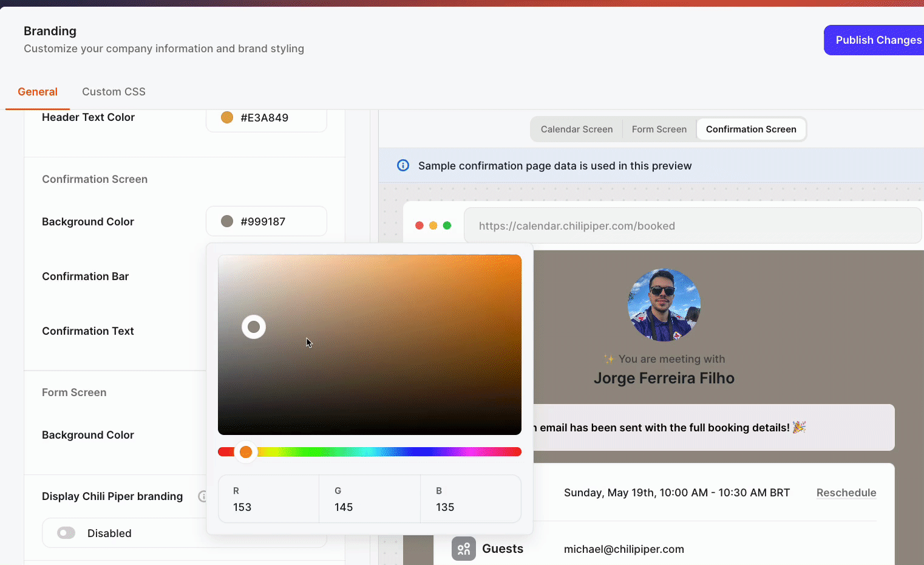Click the Jorge Ferreira Filho name heading
The height and width of the screenshot is (565, 924).
click(x=664, y=378)
